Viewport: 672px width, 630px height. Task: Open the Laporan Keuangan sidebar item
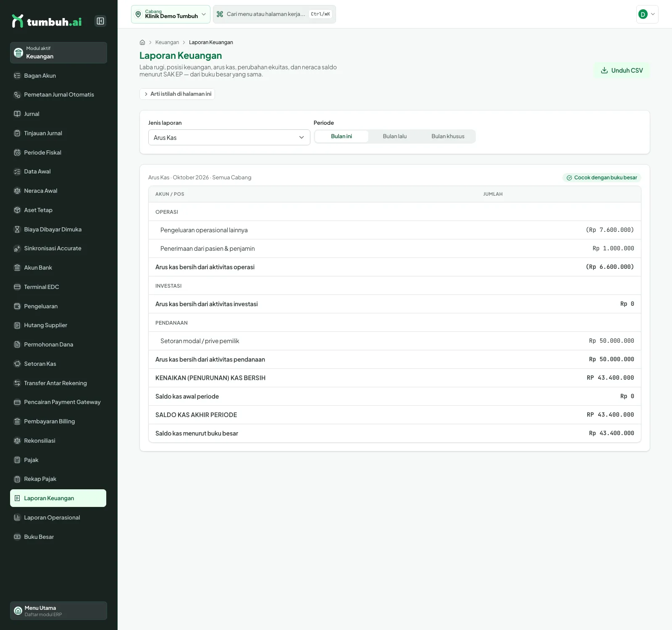[58, 498]
